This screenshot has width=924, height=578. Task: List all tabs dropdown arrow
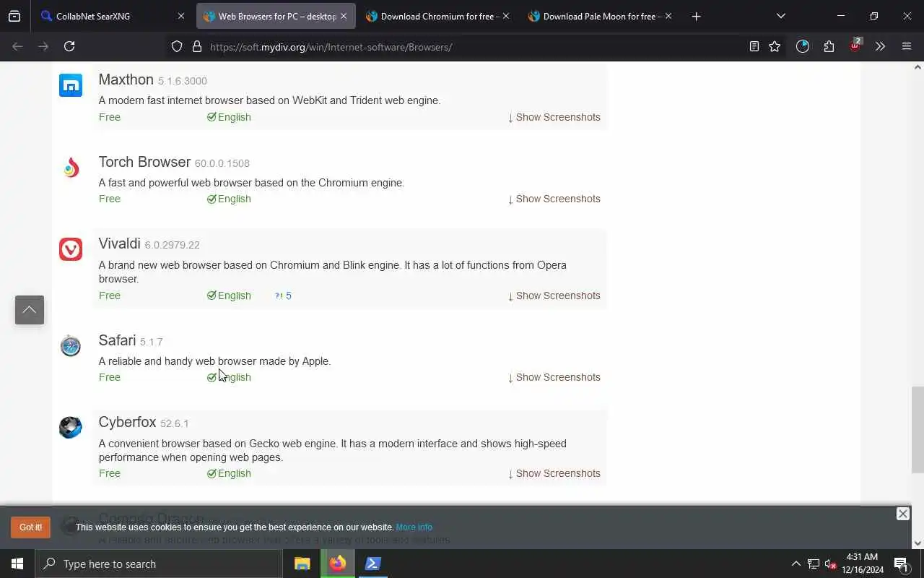pos(781,16)
